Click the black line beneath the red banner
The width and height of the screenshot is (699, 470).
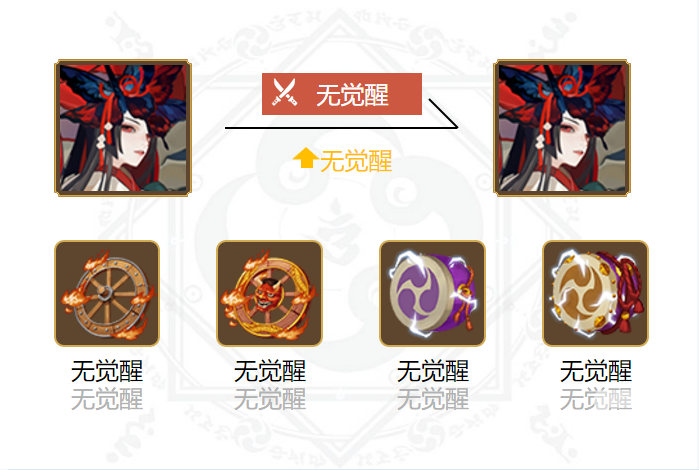(x=341, y=128)
